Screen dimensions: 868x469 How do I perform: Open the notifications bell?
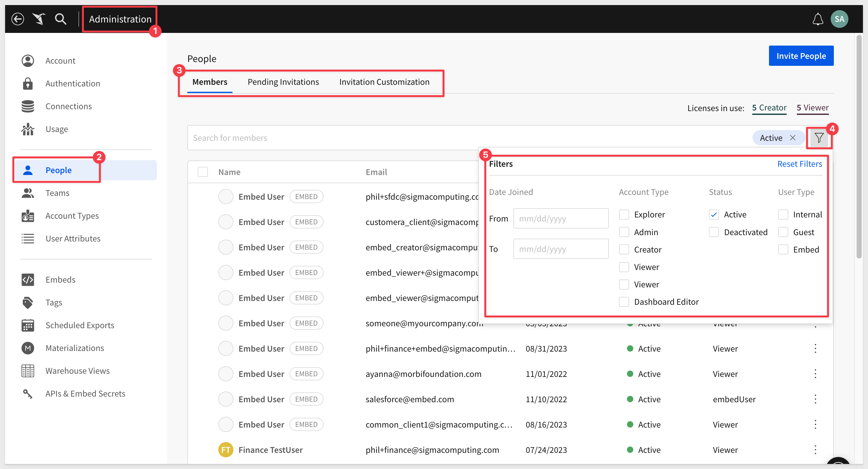818,19
